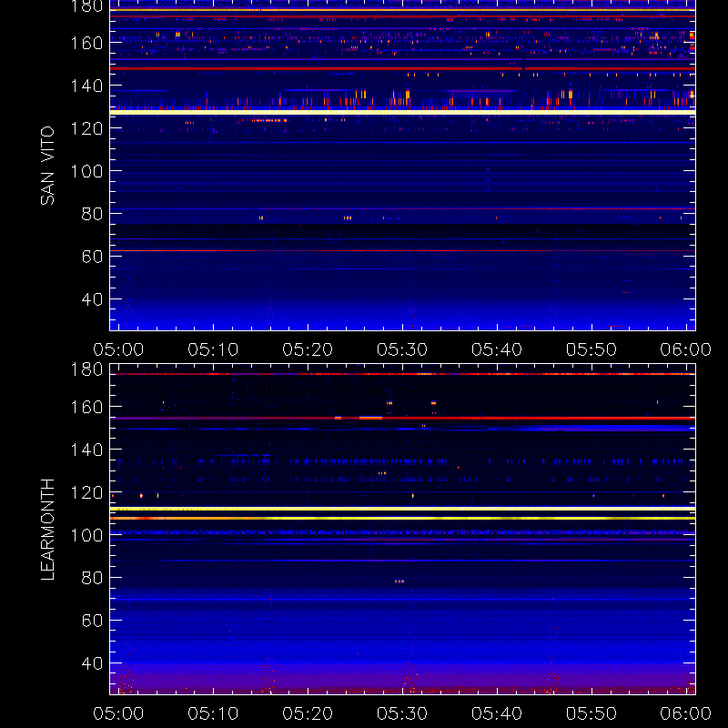
Task: Pick the 05:00 time label under SAN VITO plot
Action: [118, 349]
